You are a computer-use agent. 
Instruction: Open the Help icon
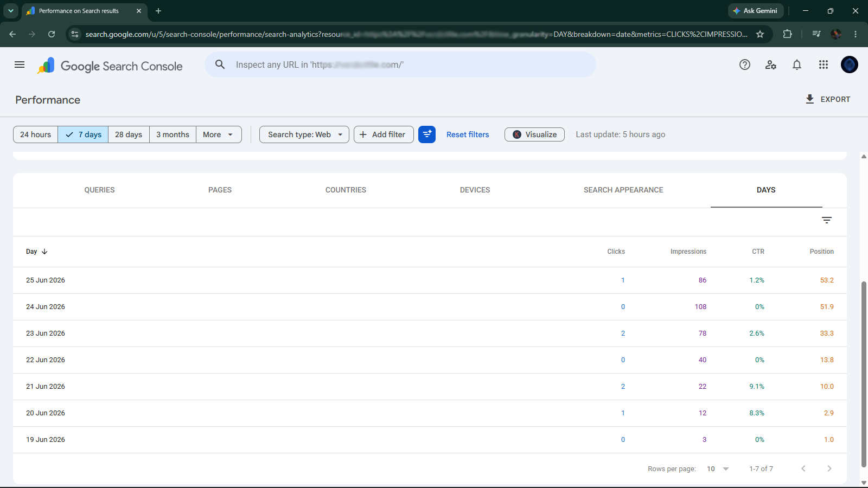[745, 65]
